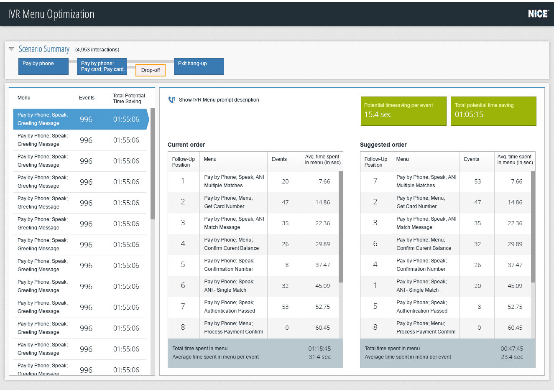Select Confirmation Number row in Suggested order
Screen dimensions: 554x392
[446, 265]
